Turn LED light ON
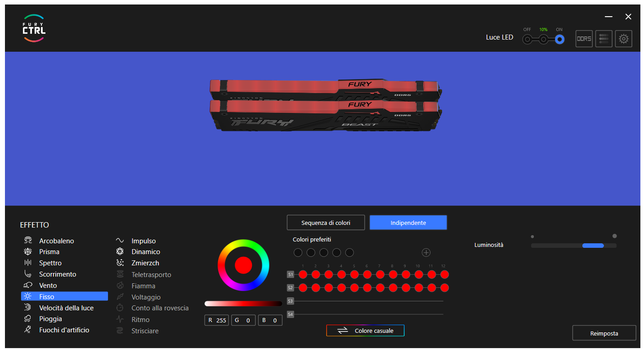The width and height of the screenshot is (644, 349). click(559, 40)
